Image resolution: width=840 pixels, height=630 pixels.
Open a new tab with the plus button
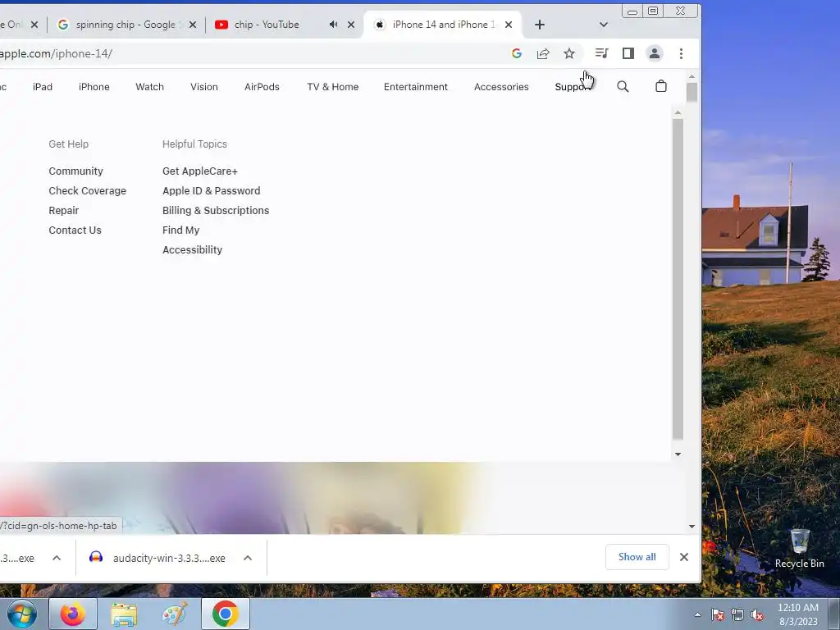(540, 25)
